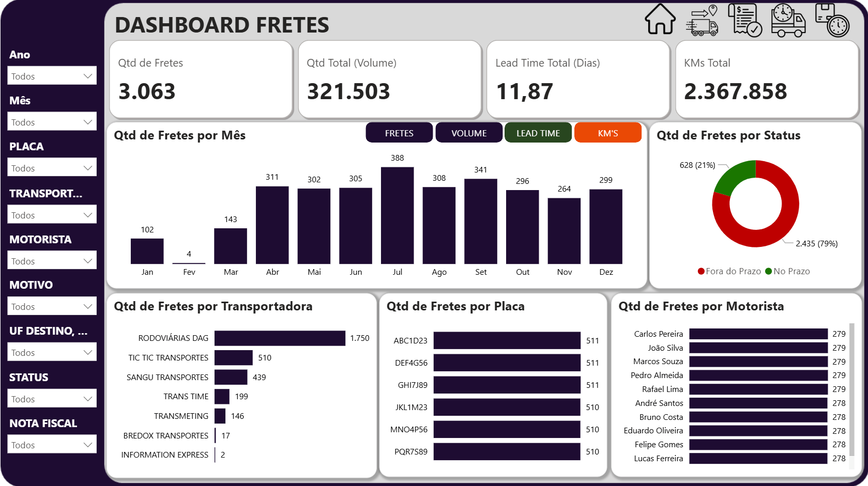Click the truck with clock icon
The height and width of the screenshot is (486, 868).
[x=788, y=21]
